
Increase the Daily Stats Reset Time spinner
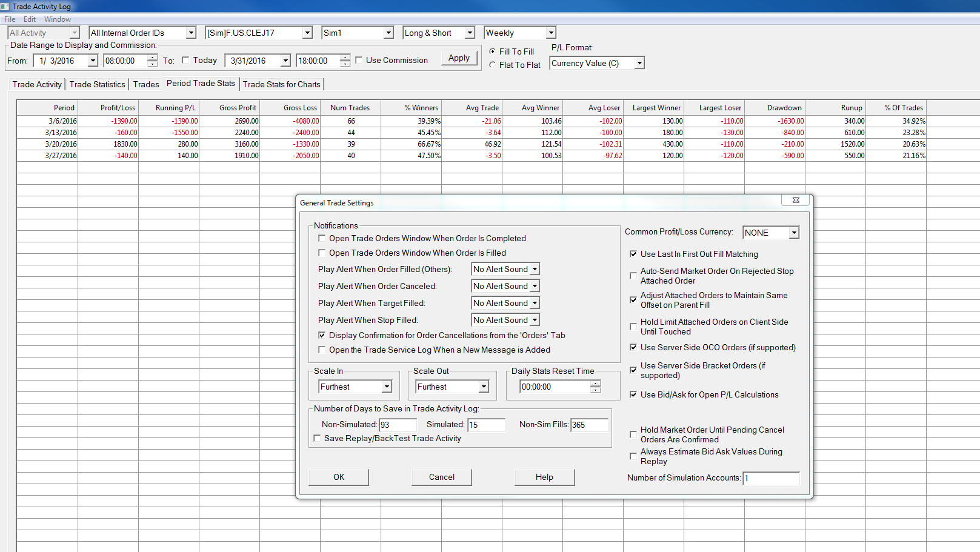[x=596, y=384]
